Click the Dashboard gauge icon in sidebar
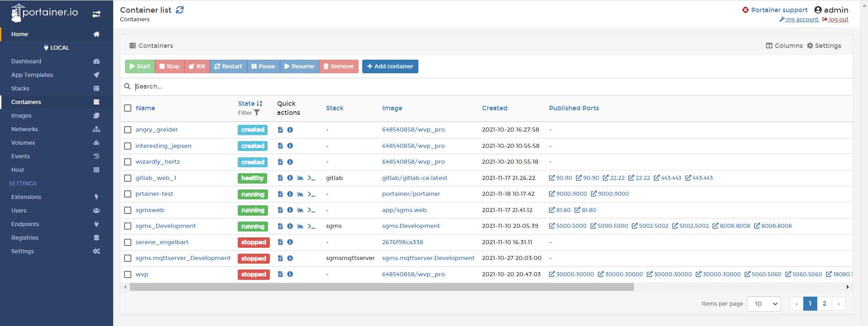Image resolution: width=868 pixels, height=326 pixels. click(96, 61)
